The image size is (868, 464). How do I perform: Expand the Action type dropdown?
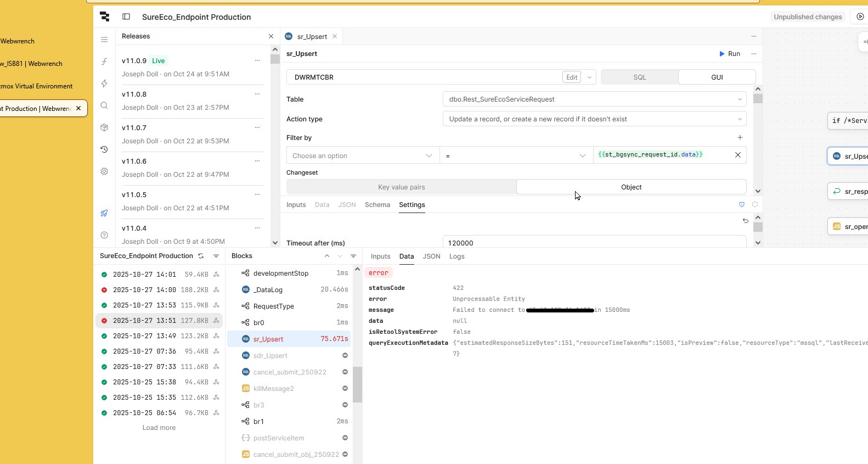[594, 119]
